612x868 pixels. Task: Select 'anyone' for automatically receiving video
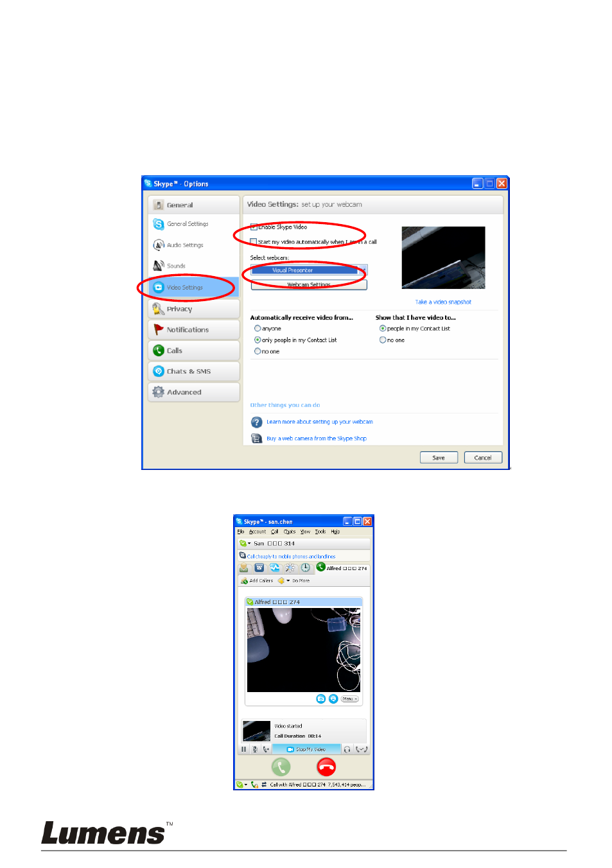tap(258, 328)
